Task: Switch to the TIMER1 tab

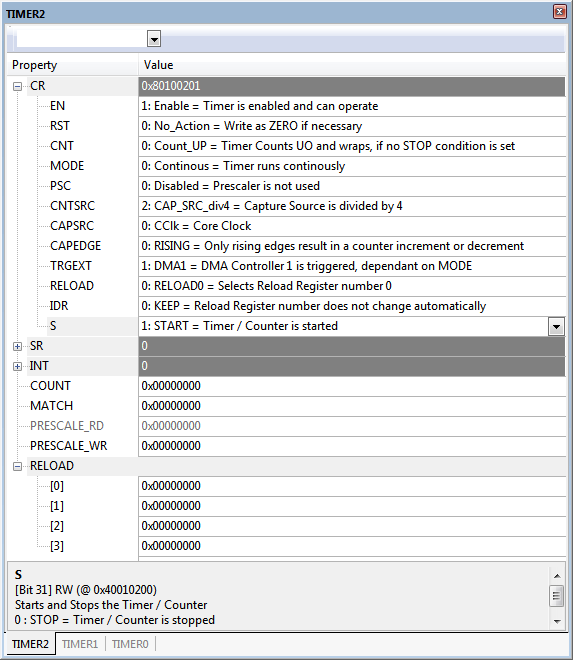Action: tap(80, 644)
